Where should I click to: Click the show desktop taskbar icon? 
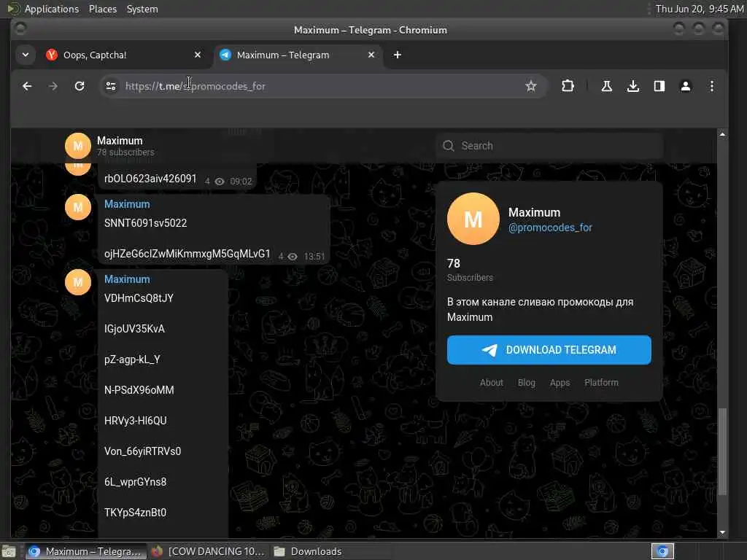(x=9, y=551)
